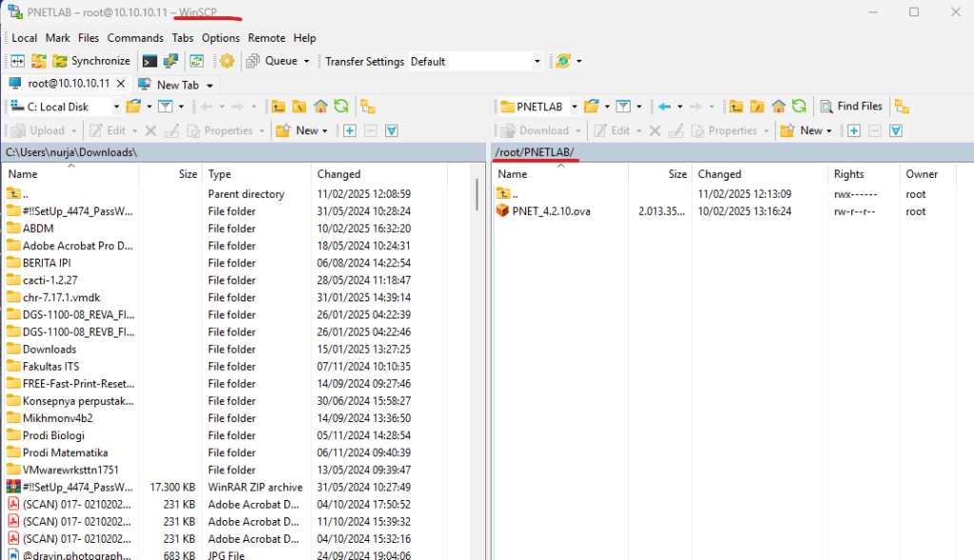
Task: Click the Compare Directories icon
Action: 18,61
